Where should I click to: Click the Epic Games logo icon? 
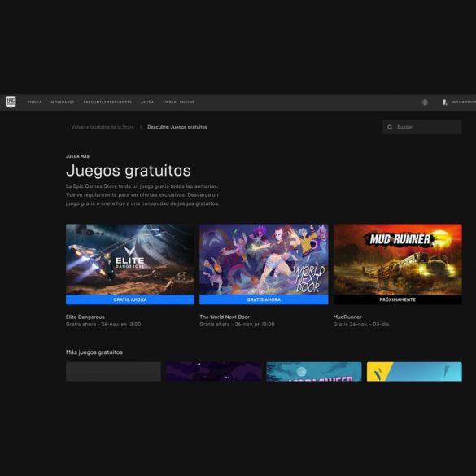11,102
